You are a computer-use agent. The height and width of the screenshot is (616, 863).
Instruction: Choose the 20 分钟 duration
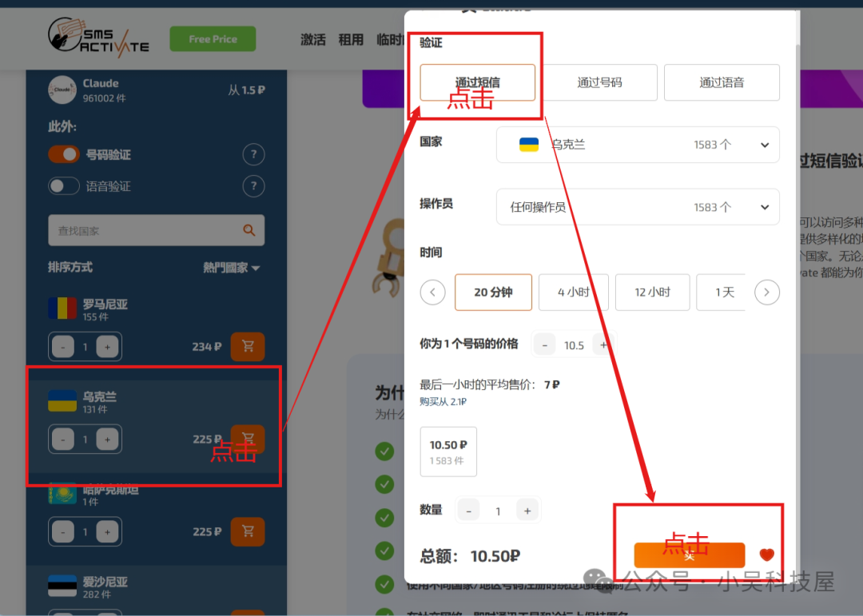pos(493,292)
